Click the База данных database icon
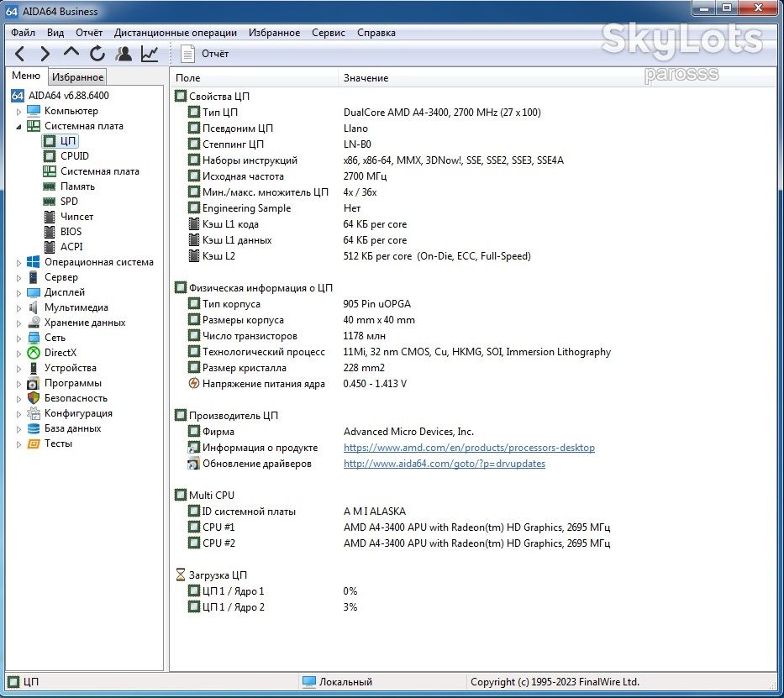Screen dimensions: 784x698 pyautogui.click(x=34, y=428)
